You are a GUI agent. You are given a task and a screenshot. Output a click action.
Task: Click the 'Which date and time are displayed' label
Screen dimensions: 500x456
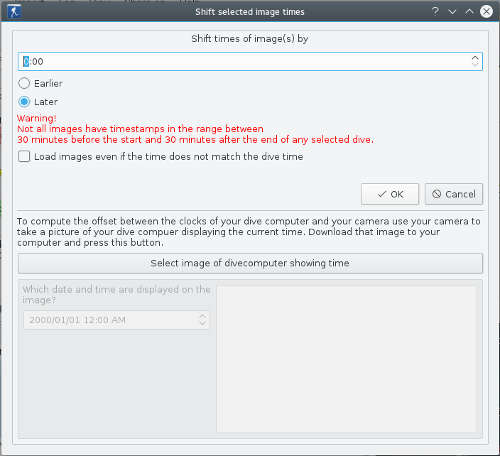tap(116, 295)
